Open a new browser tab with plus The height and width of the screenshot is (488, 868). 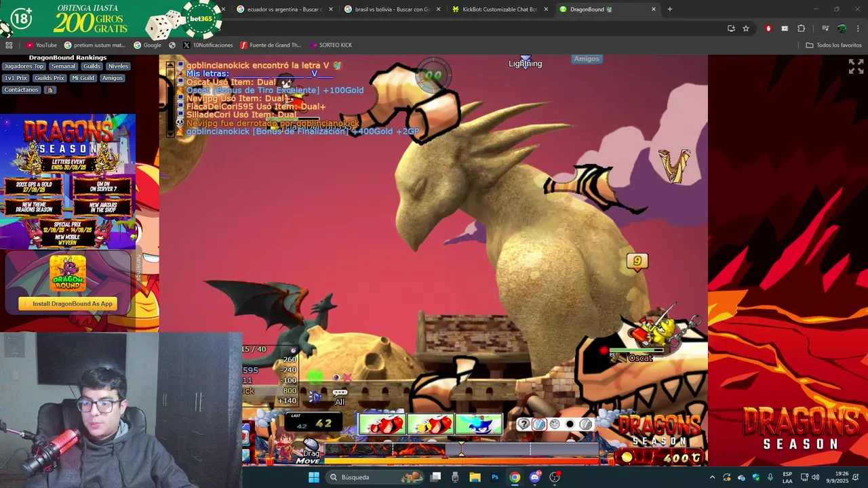[670, 9]
